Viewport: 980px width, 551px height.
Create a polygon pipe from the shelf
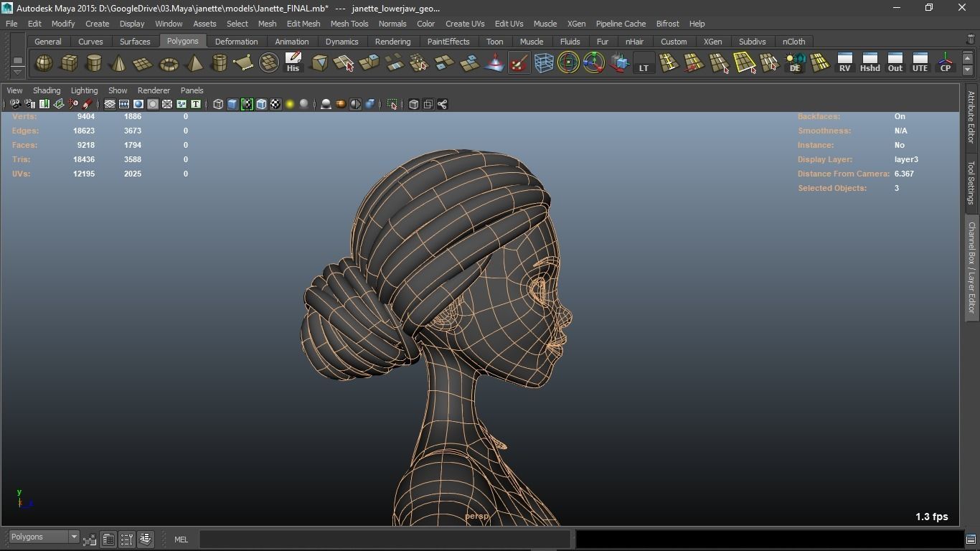[x=219, y=63]
